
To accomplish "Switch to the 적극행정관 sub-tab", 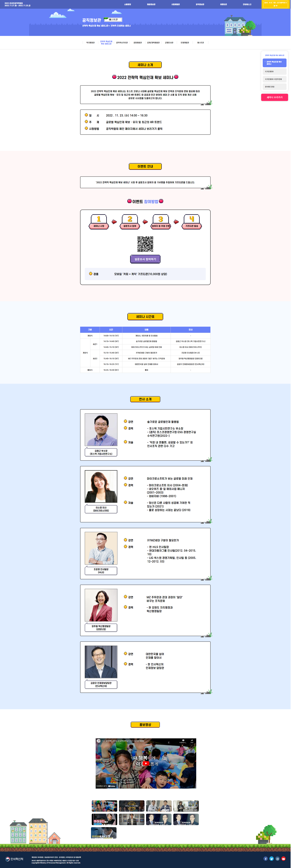I will tap(90, 43).
